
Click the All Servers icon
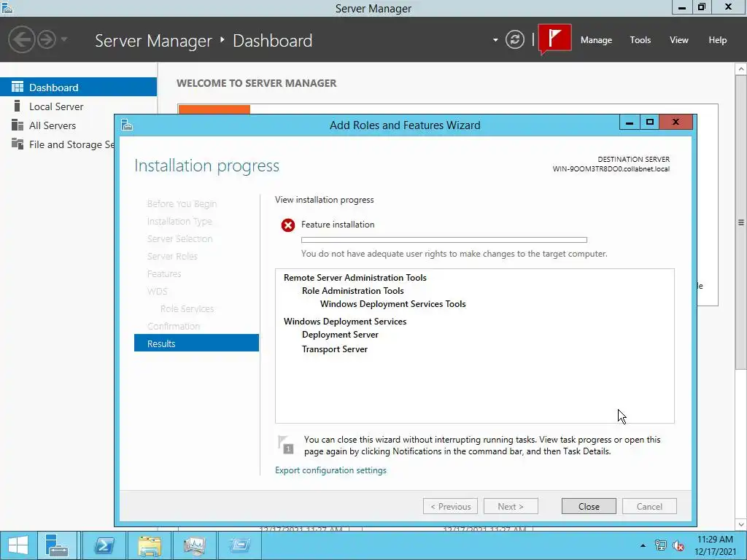[x=18, y=125]
